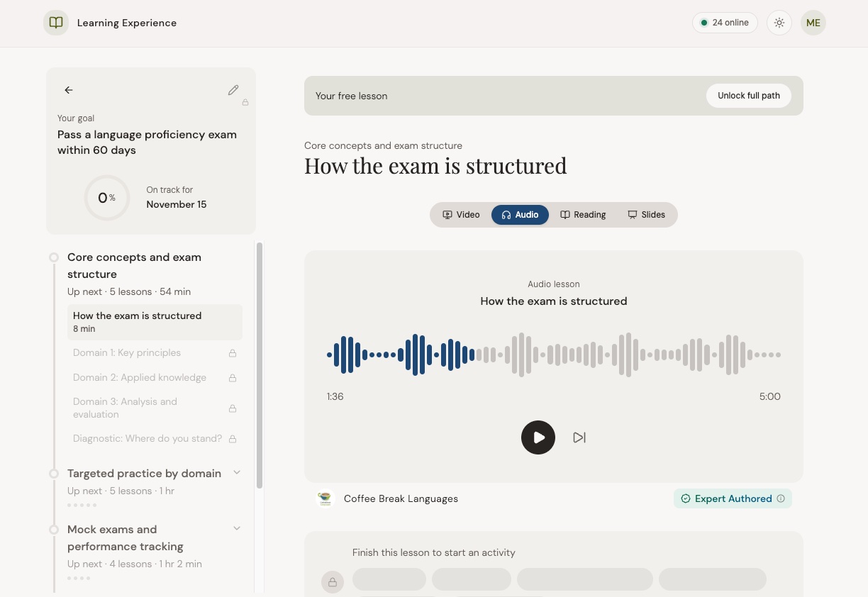Click Finish this lesson to start text
Screen dimensions: 868x597
434,552
